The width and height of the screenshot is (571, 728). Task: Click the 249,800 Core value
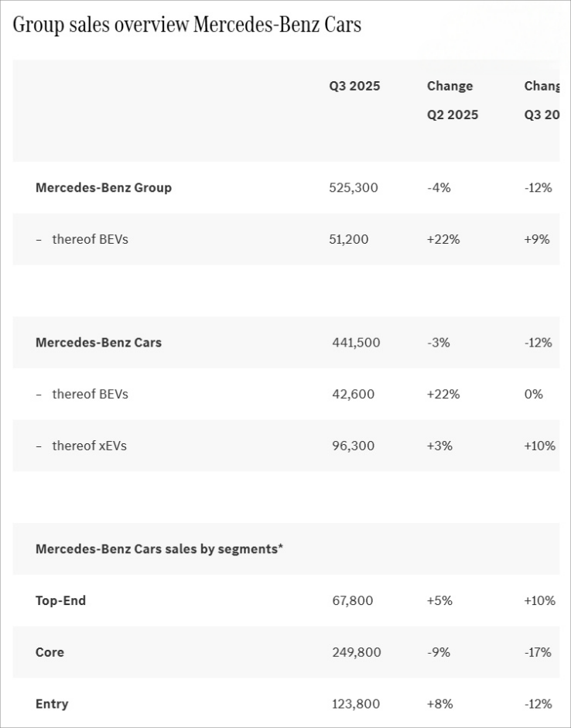click(x=357, y=652)
